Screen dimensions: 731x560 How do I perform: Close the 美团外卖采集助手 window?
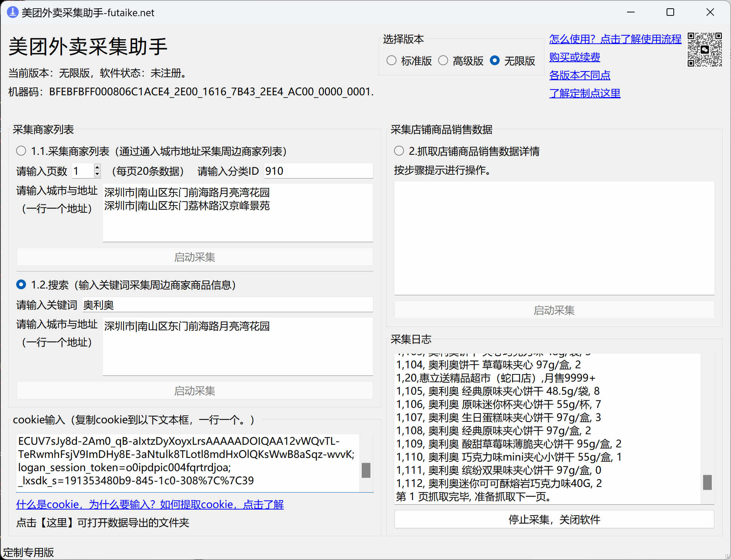710,12
